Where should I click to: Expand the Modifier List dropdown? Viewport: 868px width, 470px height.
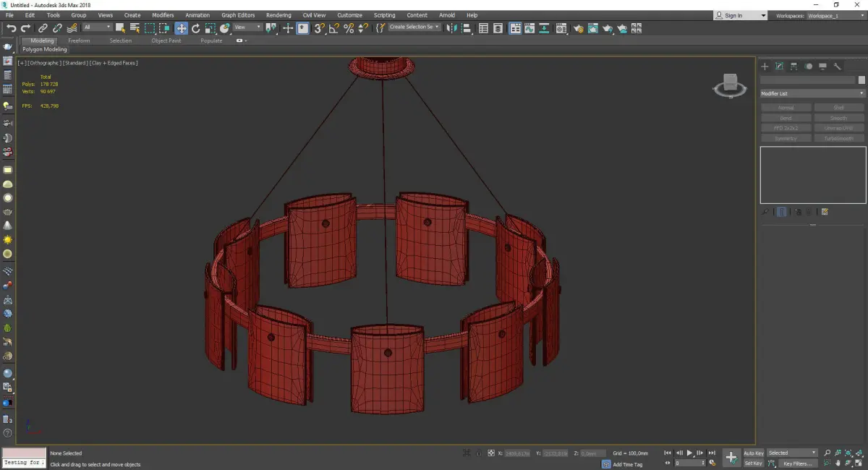point(812,93)
